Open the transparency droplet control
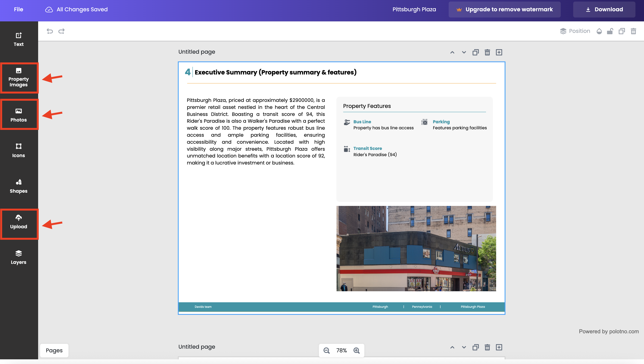Image resolution: width=644 pixels, height=364 pixels. [x=599, y=31]
